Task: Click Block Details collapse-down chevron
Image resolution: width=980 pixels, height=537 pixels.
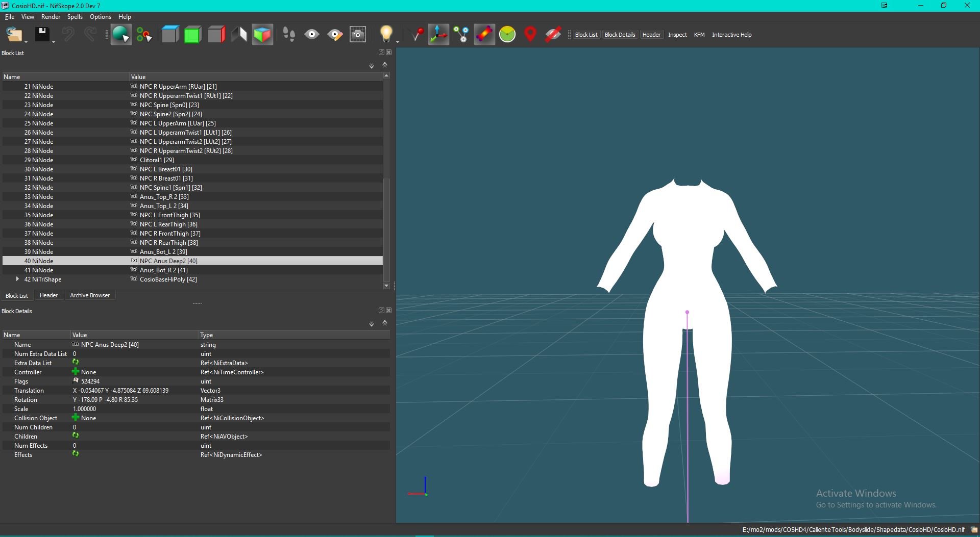Action: tap(372, 324)
